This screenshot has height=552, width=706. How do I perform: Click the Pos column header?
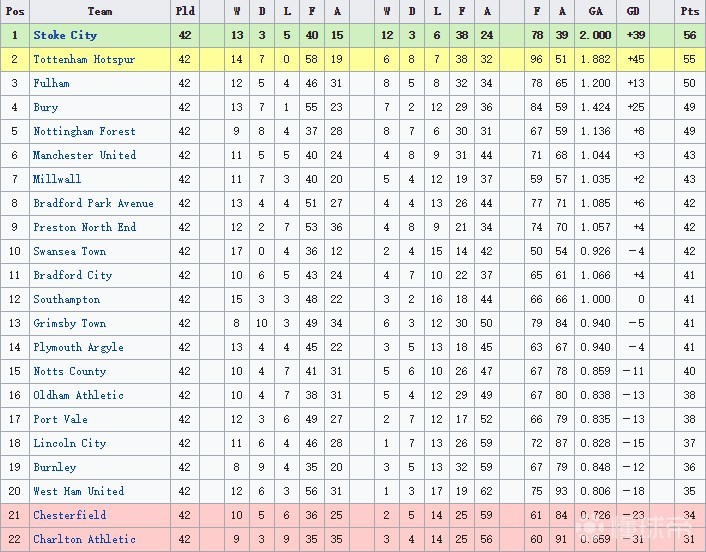14,11
